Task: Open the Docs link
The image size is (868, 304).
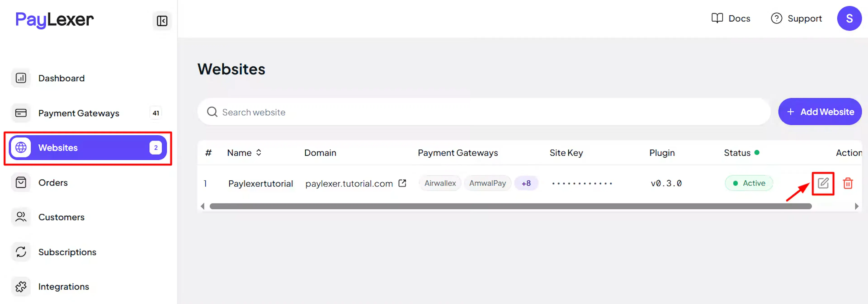Action: (731, 18)
